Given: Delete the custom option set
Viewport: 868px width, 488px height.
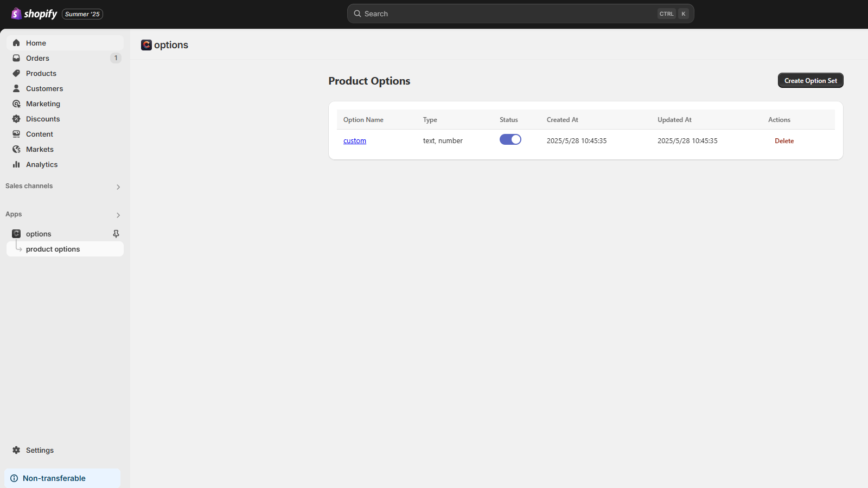Looking at the screenshot, I should 784,141.
